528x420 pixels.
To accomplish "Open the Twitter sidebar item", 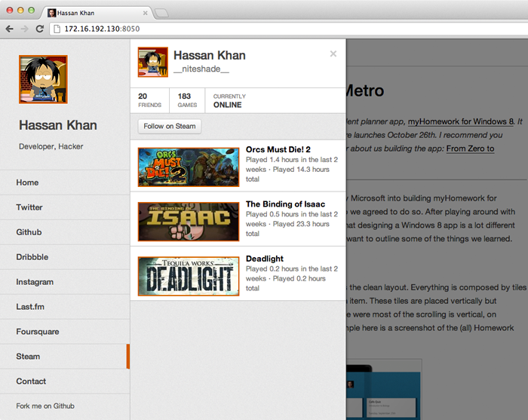I will pos(65,207).
